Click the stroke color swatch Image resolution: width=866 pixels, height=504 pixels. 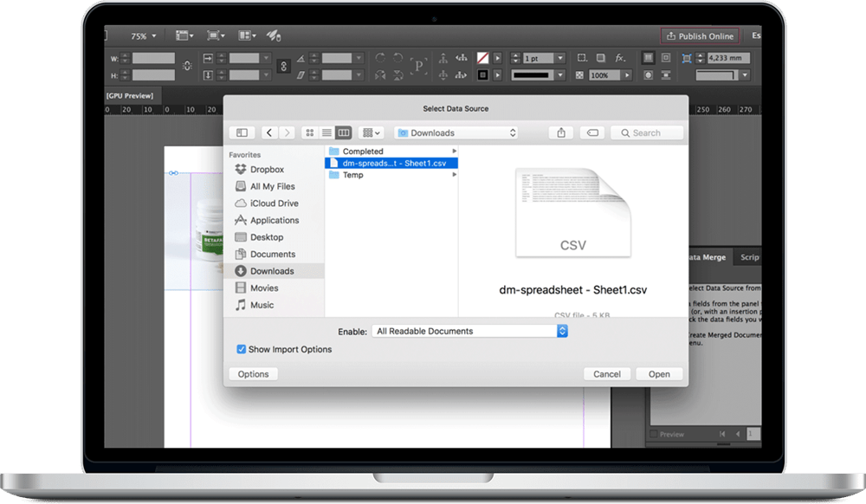[x=482, y=75]
